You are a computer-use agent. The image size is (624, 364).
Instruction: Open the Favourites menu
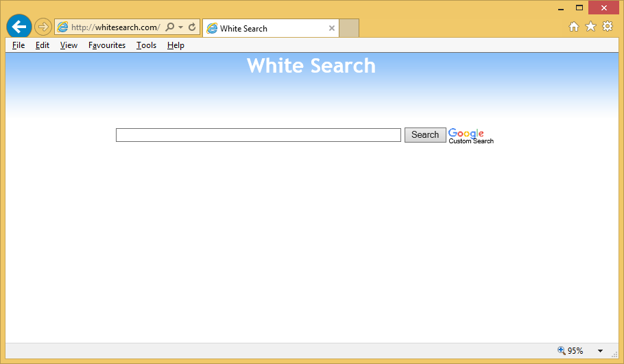[107, 45]
